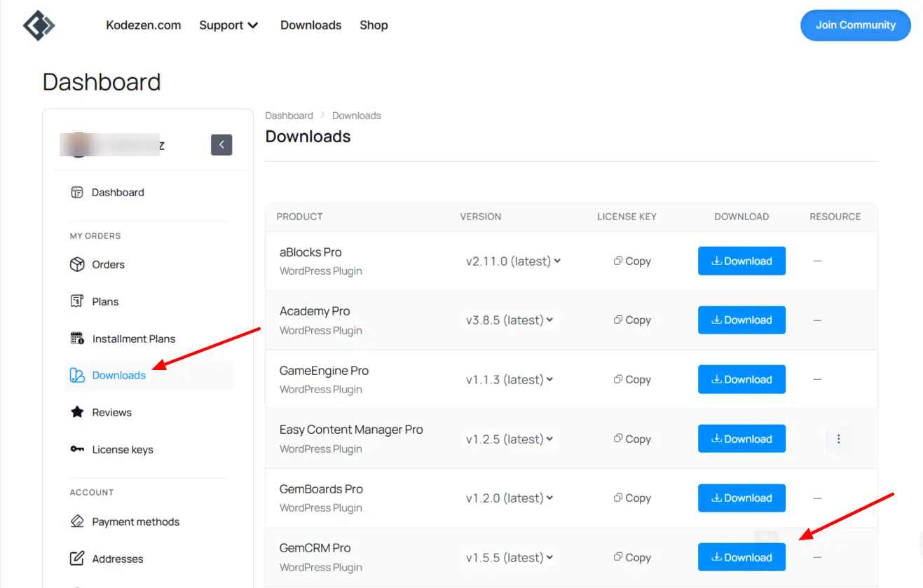Click the Dashboard breadcrumb link
Viewport: 923px width, 588px height.
coord(289,116)
